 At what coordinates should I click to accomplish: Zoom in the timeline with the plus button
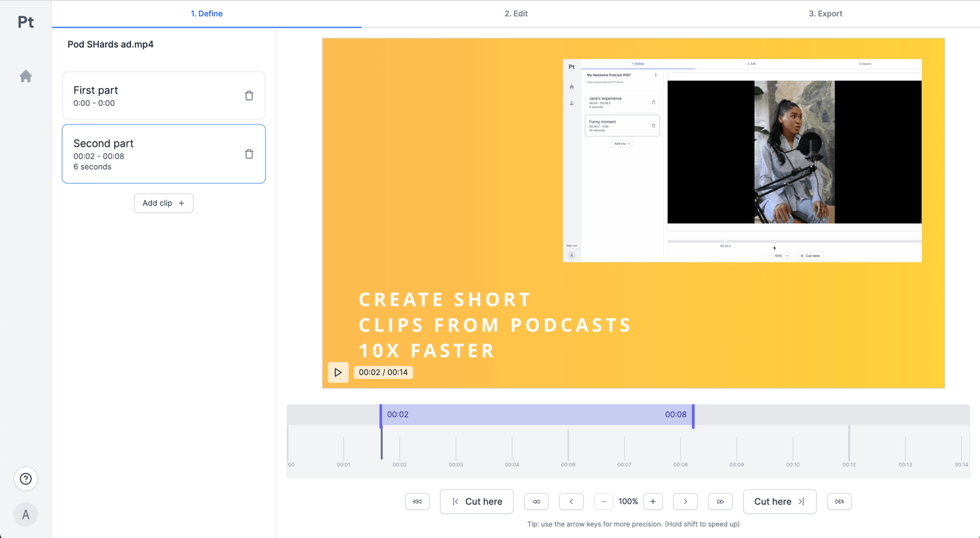[653, 502]
